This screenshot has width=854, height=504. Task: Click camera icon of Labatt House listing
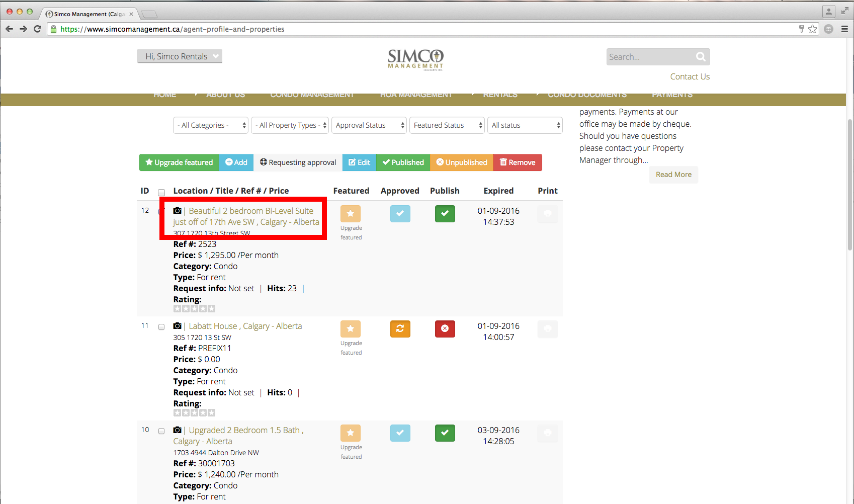point(177,326)
